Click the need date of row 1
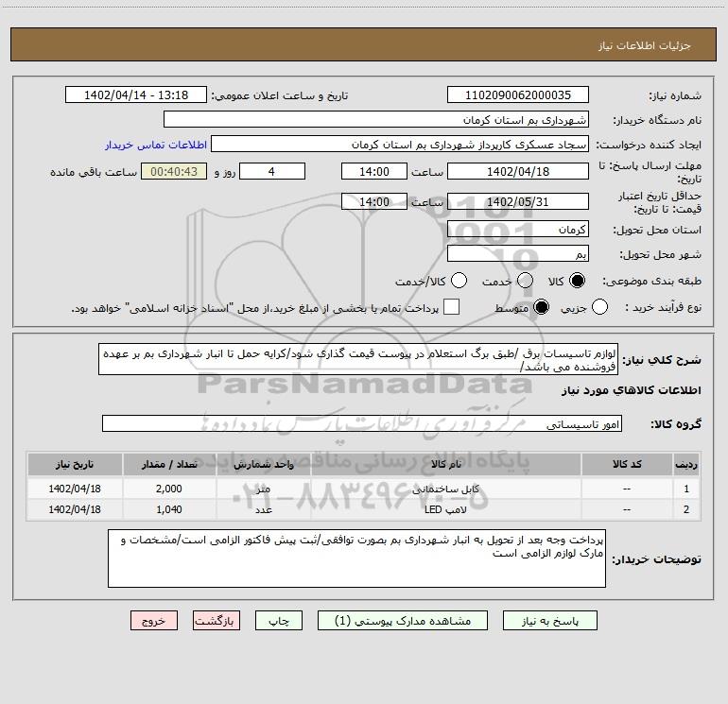The width and height of the screenshot is (728, 704). point(75,489)
